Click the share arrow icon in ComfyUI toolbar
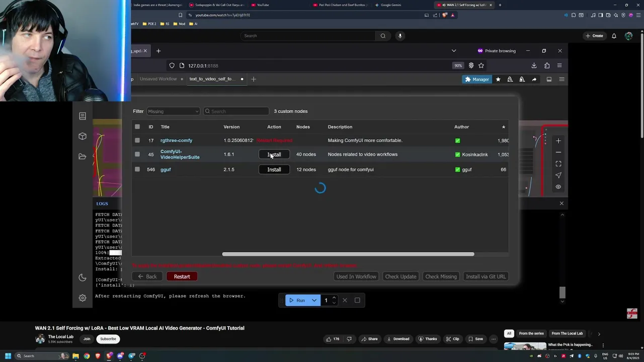 [x=534, y=79]
